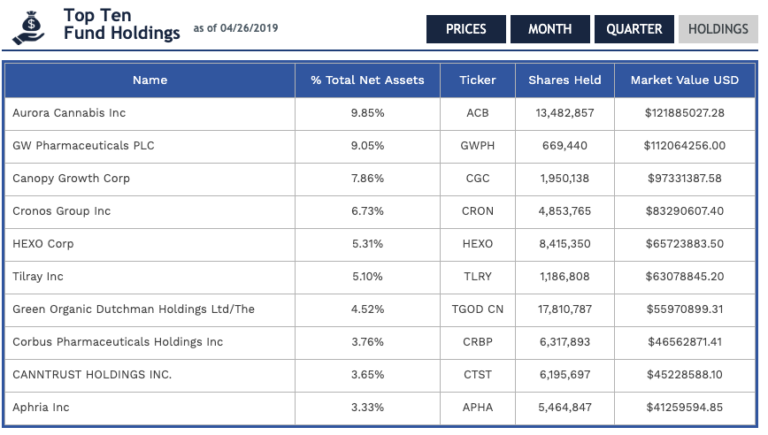Click the 5.10% net assets value

click(367, 277)
